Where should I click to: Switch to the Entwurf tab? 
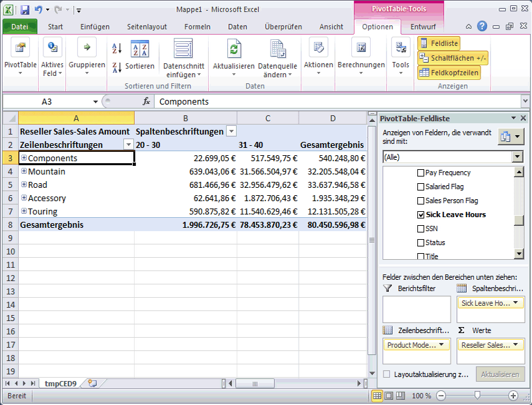(423, 27)
